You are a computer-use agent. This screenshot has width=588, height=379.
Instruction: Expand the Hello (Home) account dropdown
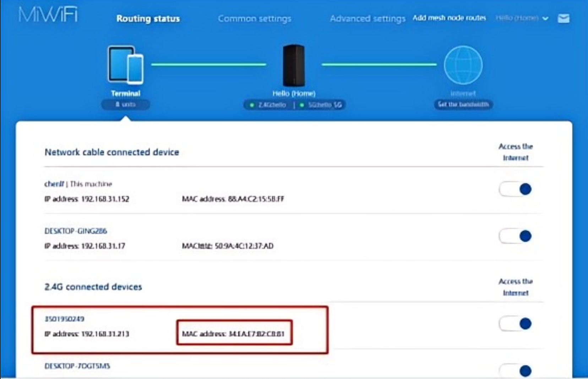[522, 18]
